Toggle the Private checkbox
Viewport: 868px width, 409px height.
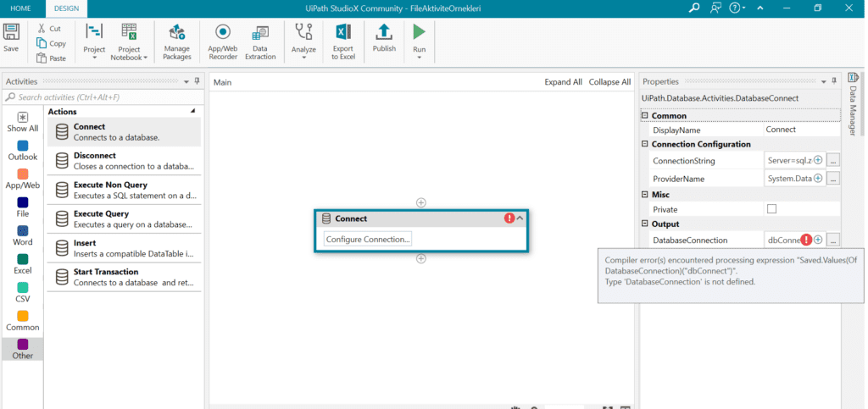coord(771,209)
